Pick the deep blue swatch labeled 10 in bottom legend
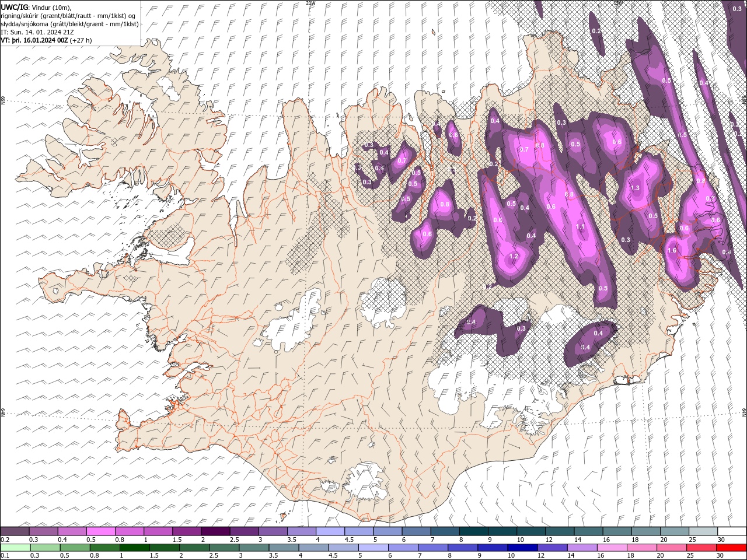Image resolution: width=747 pixels, height=560 pixels. [x=522, y=548]
